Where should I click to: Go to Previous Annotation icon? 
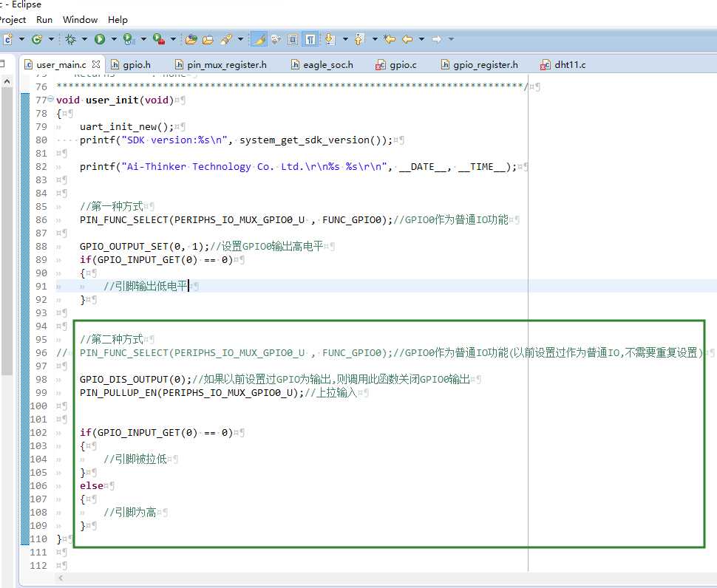pos(359,40)
